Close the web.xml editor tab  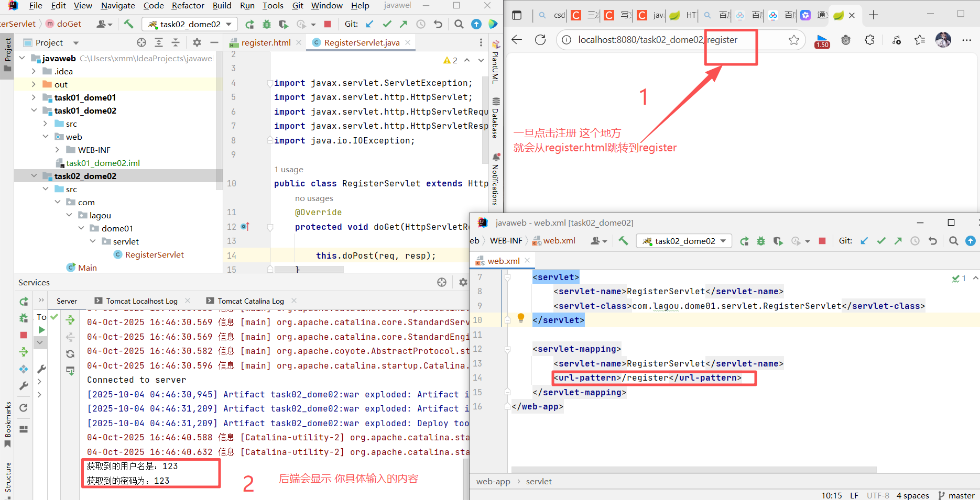click(x=527, y=261)
